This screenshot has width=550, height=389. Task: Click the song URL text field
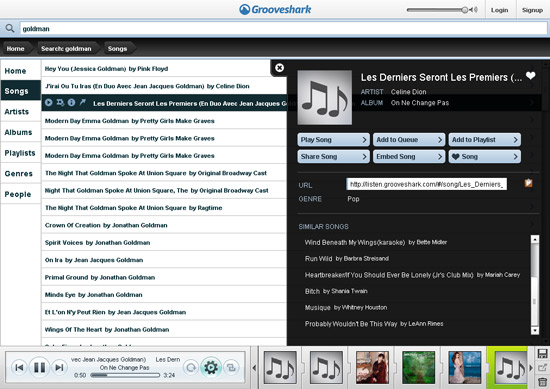pyautogui.click(x=426, y=184)
